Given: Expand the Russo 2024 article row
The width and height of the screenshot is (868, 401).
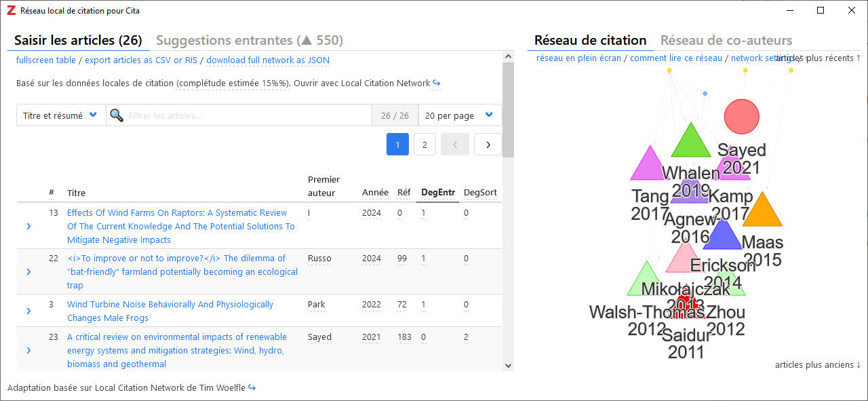Looking at the screenshot, I should (x=28, y=271).
